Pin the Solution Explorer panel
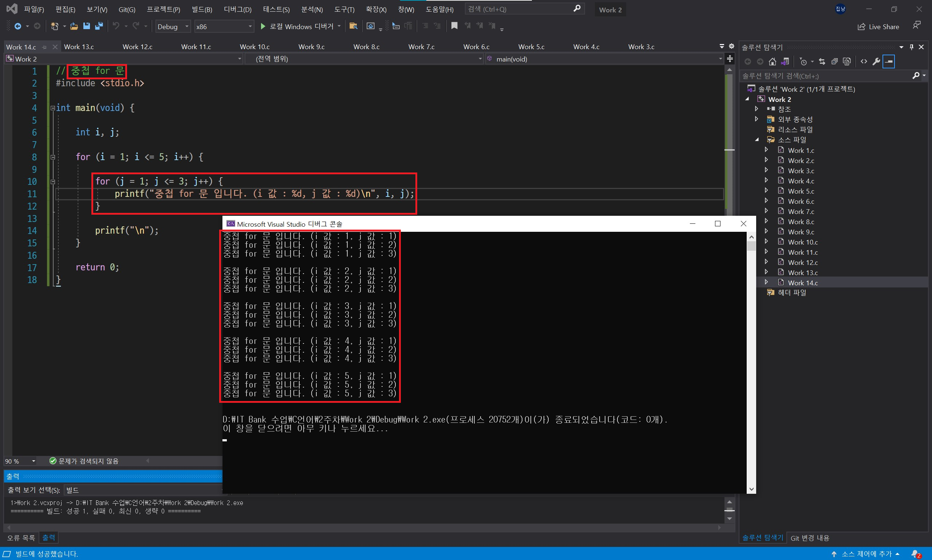Screen dimensions: 932x560 click(911, 47)
